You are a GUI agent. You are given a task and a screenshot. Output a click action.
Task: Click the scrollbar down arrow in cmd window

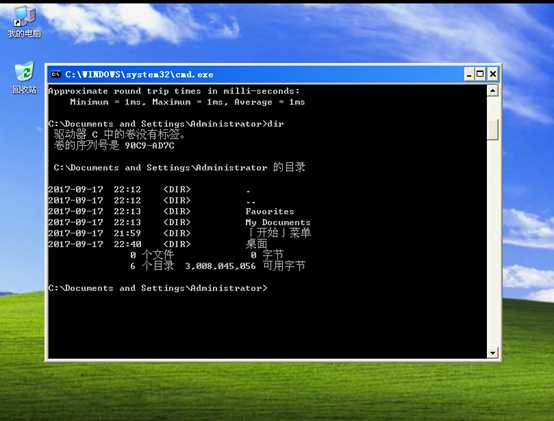pos(493,352)
